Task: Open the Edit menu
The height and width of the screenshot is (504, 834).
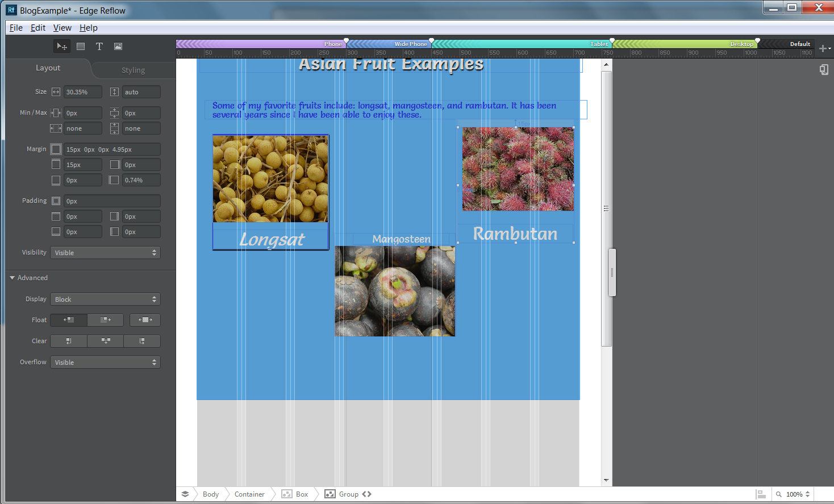Action: pos(38,27)
